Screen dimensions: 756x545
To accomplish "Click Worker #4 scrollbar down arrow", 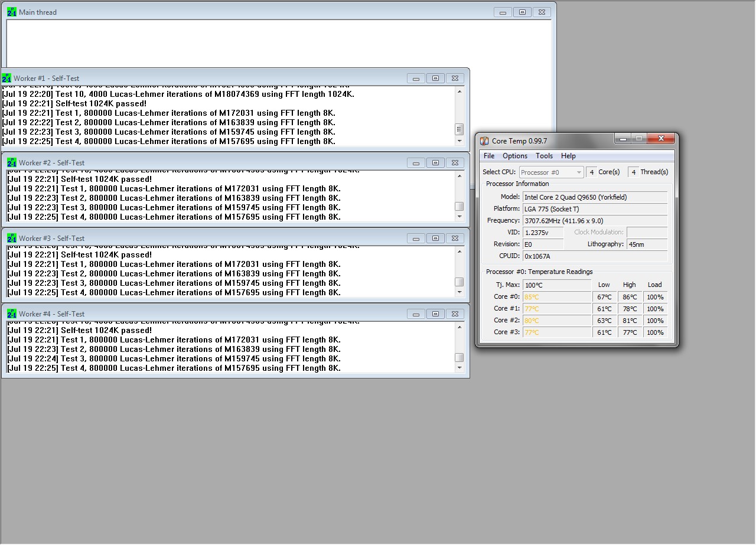I will 460,368.
